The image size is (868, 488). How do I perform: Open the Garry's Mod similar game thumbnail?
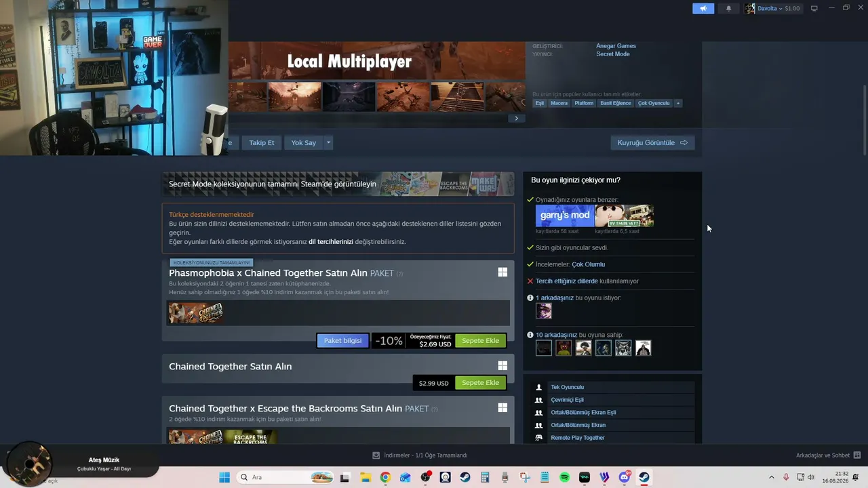coord(565,216)
